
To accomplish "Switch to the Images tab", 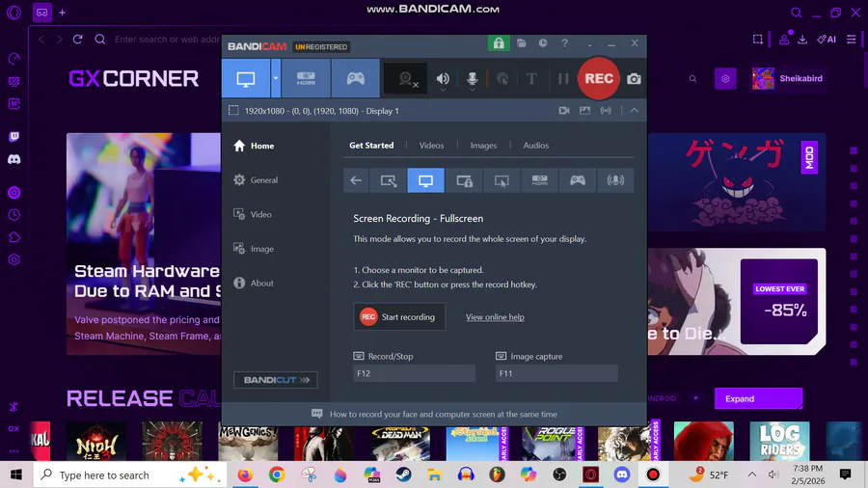I will coord(483,146).
